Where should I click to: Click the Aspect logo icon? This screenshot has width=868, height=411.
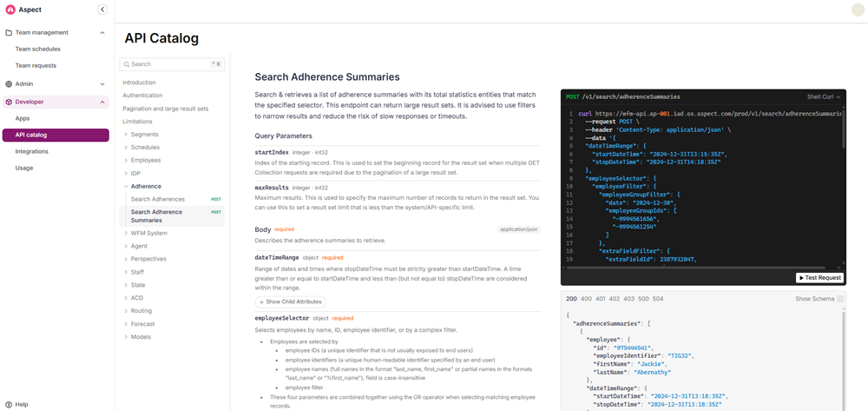10,10
